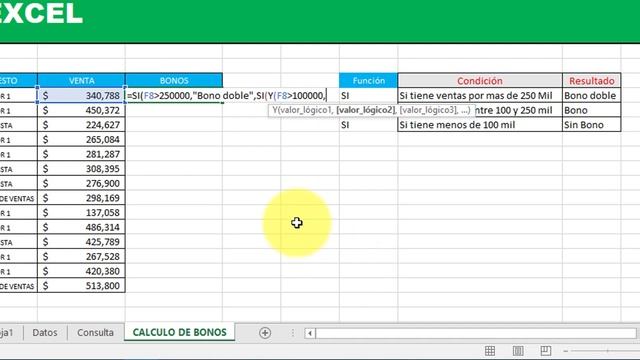This screenshot has width=640, height=360.
Task: Select the cell with 265,084
Action: 81,140
